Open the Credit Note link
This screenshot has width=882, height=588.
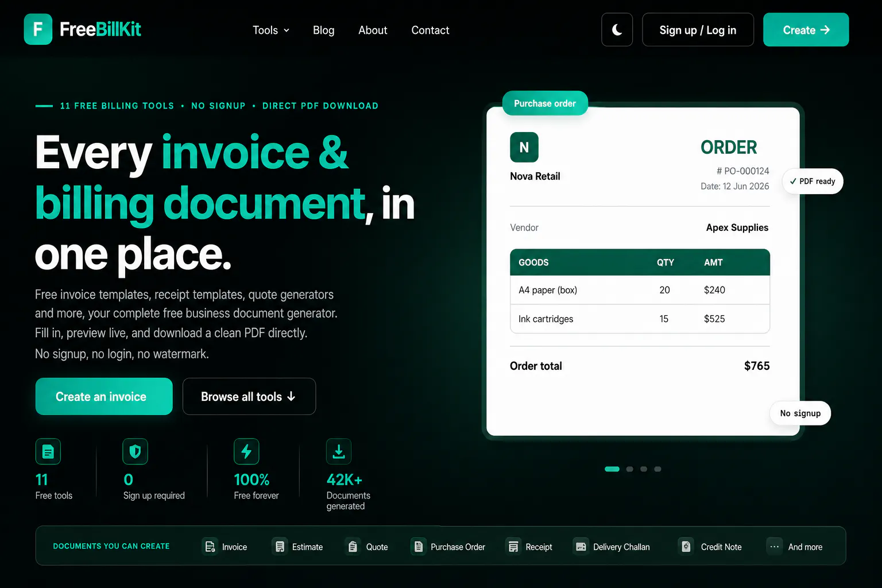click(x=721, y=547)
